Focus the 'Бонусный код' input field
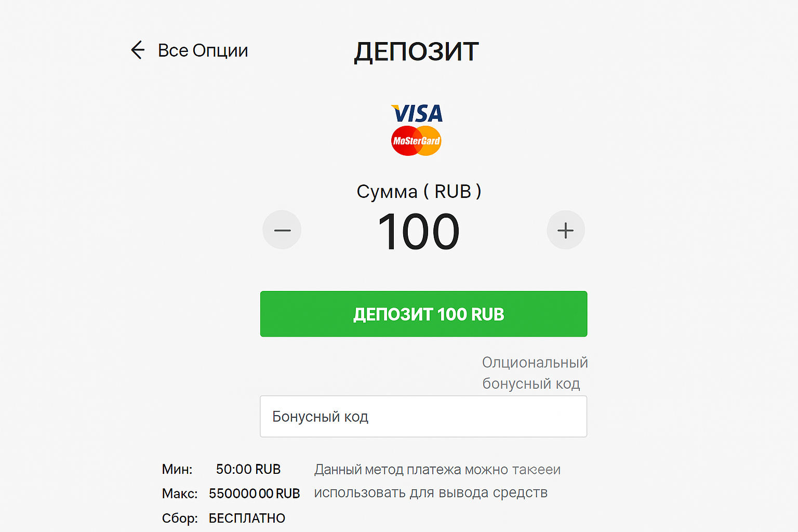The width and height of the screenshot is (798, 532). coord(423,417)
